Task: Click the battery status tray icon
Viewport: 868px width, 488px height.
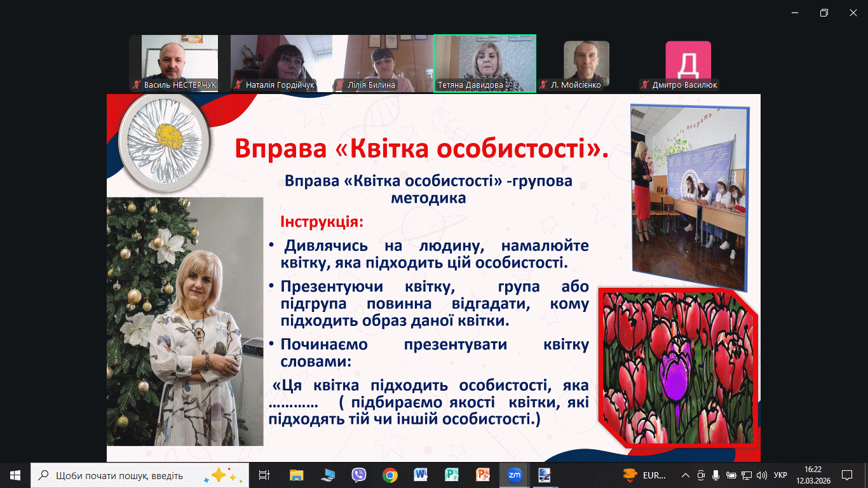Action: [731, 475]
